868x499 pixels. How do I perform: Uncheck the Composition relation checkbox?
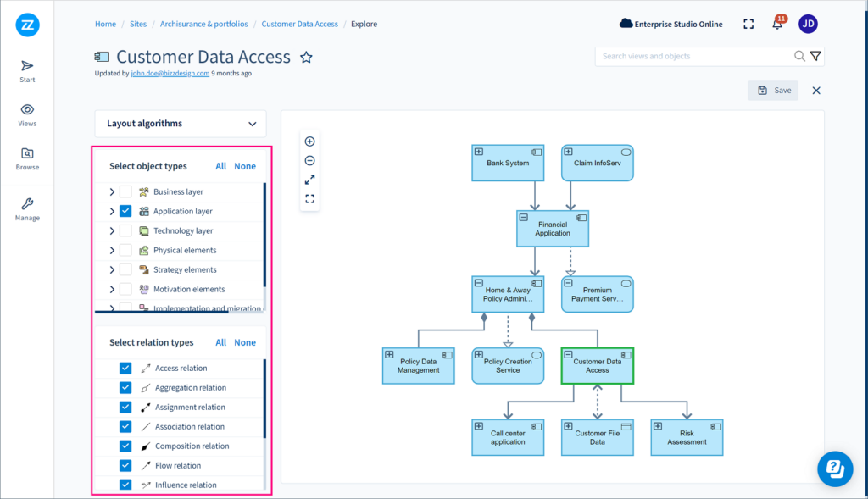(x=125, y=446)
